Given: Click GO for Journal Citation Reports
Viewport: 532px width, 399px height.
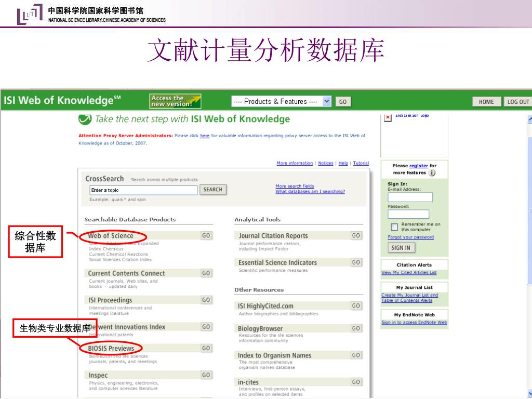Looking at the screenshot, I should click(x=356, y=235).
